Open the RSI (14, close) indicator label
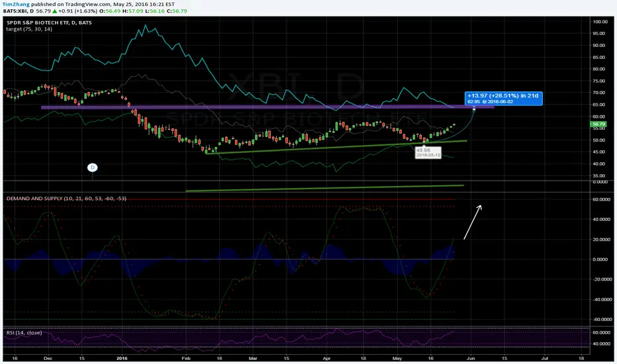The height and width of the screenshot is (364, 617). (24, 332)
